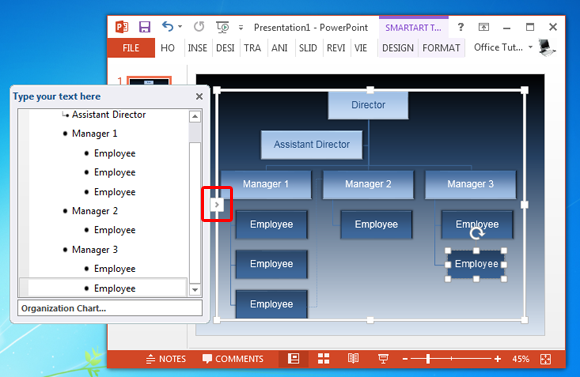Switch to the INSERT tab
Screen dimensions: 580x377
click(x=197, y=48)
